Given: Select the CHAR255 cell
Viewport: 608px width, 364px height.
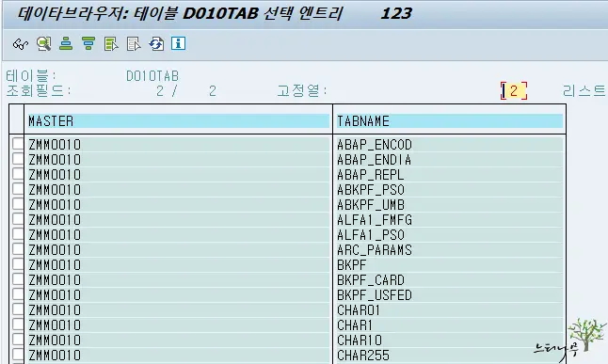Looking at the screenshot, I should (x=449, y=356).
